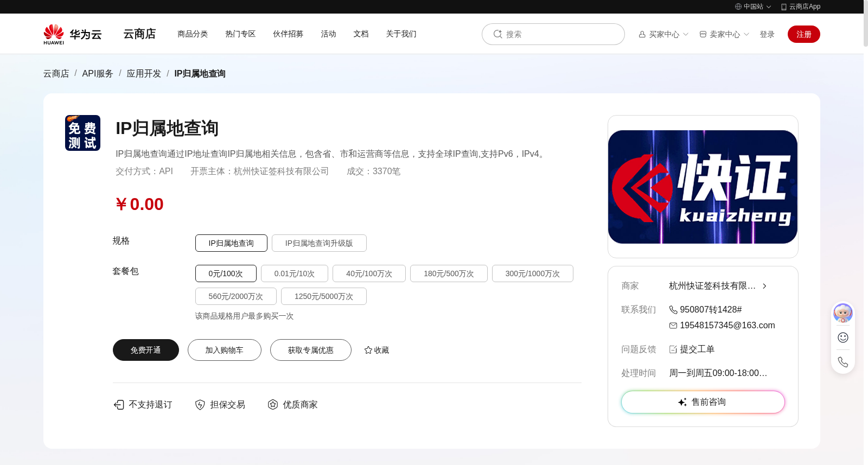Click the phone icon before 950807转1428#
Screen dimensions: 868x465
pyautogui.click(x=673, y=310)
